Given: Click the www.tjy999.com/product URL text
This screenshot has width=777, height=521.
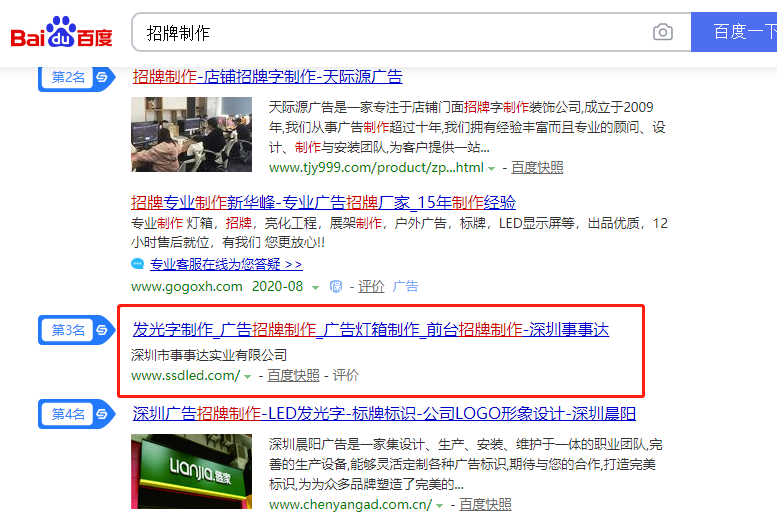Looking at the screenshot, I should [376, 168].
